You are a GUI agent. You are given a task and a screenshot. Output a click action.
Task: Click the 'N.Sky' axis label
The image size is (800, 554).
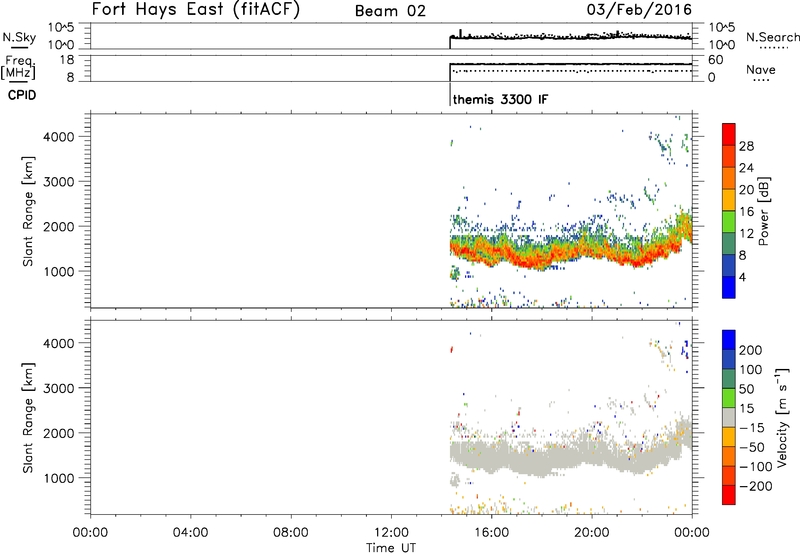tap(19, 37)
